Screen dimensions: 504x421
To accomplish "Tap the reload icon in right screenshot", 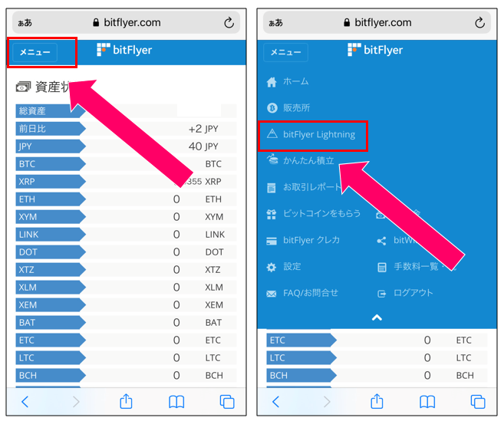I will (x=479, y=22).
